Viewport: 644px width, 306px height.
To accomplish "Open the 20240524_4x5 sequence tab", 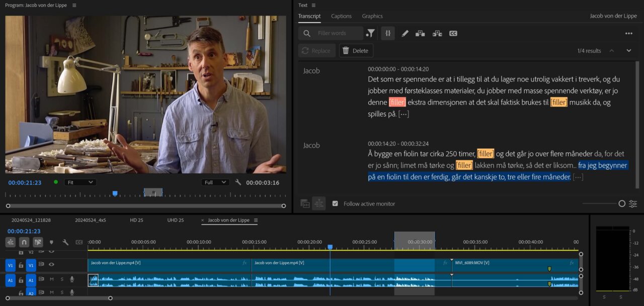I will click(91, 220).
